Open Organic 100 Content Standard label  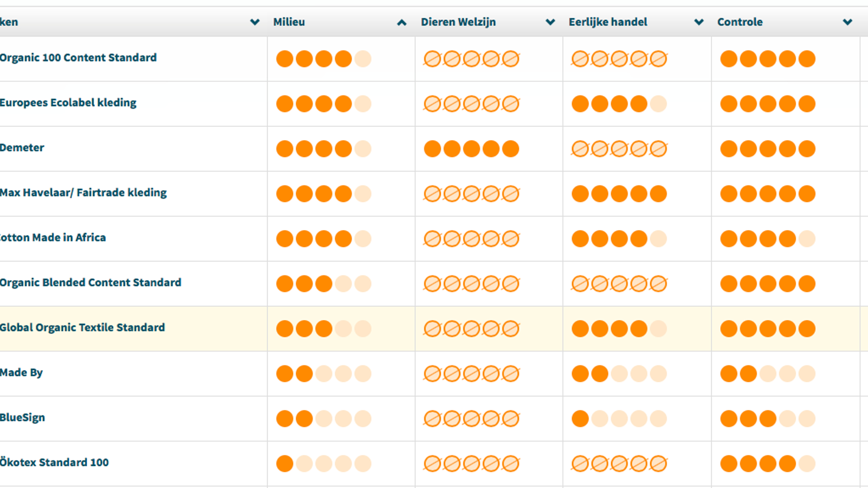[x=78, y=58]
